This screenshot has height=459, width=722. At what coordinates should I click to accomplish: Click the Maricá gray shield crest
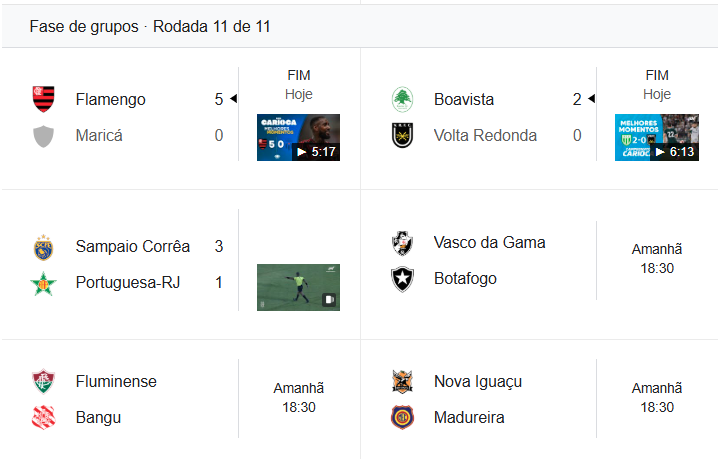pyautogui.click(x=43, y=135)
